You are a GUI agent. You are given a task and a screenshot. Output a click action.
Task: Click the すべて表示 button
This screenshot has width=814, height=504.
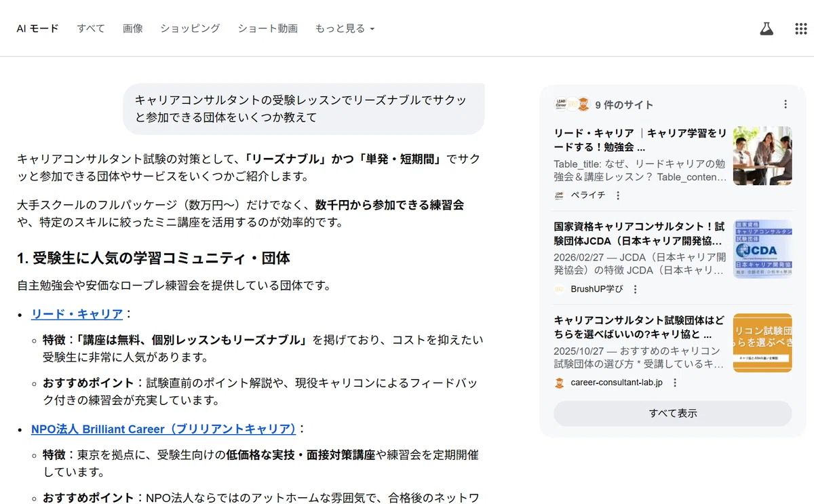click(x=673, y=413)
